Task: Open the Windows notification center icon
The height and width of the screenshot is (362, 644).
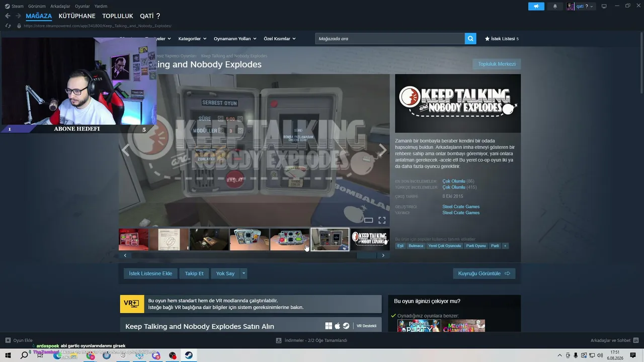Action: pyautogui.click(x=633, y=355)
